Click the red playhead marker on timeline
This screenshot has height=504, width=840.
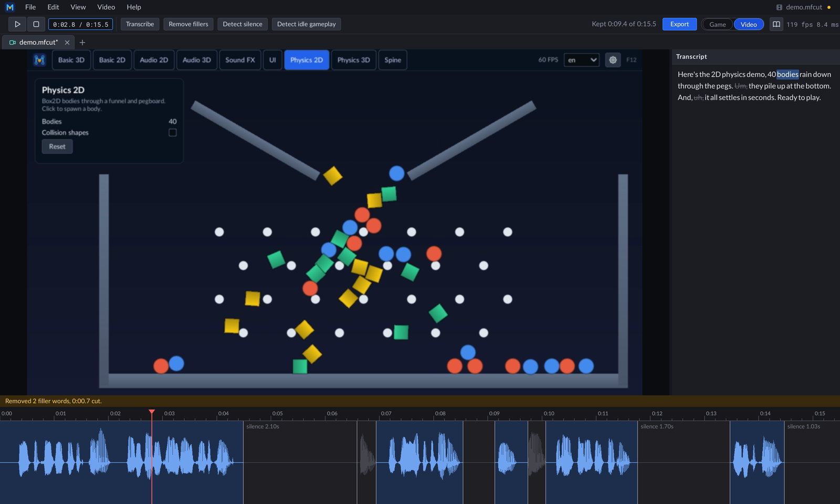coord(152,412)
